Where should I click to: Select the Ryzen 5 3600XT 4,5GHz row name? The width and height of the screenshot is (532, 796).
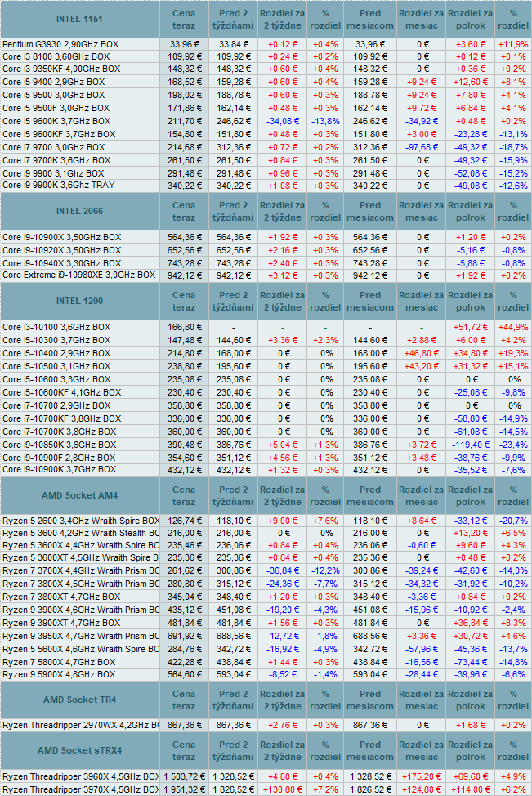pyautogui.click(x=81, y=558)
